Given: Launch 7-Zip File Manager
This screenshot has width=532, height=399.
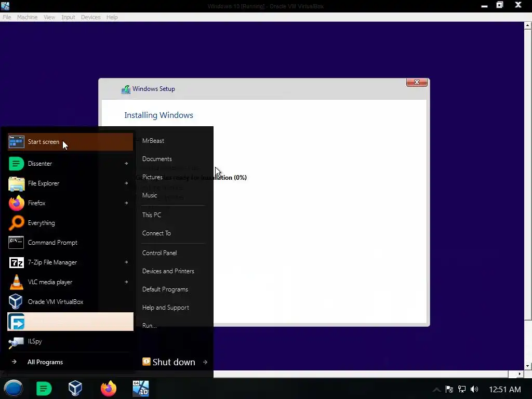Looking at the screenshot, I should [70, 262].
